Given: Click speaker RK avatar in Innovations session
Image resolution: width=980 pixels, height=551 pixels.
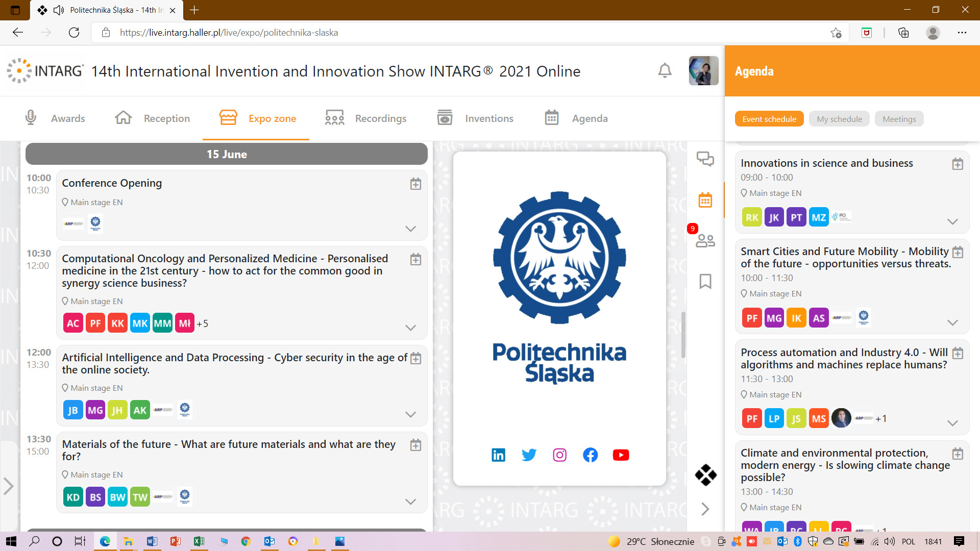Looking at the screenshot, I should pyautogui.click(x=752, y=217).
